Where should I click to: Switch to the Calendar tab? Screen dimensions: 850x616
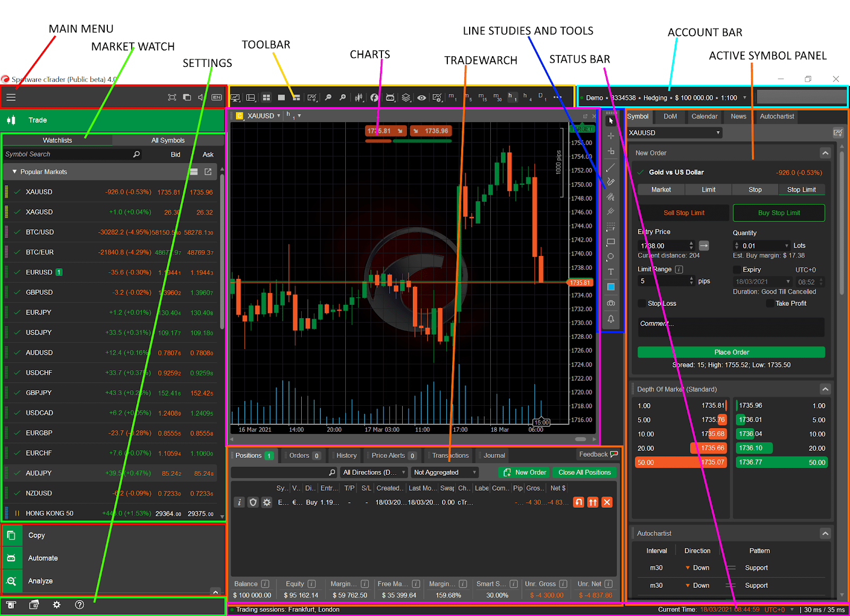704,116
